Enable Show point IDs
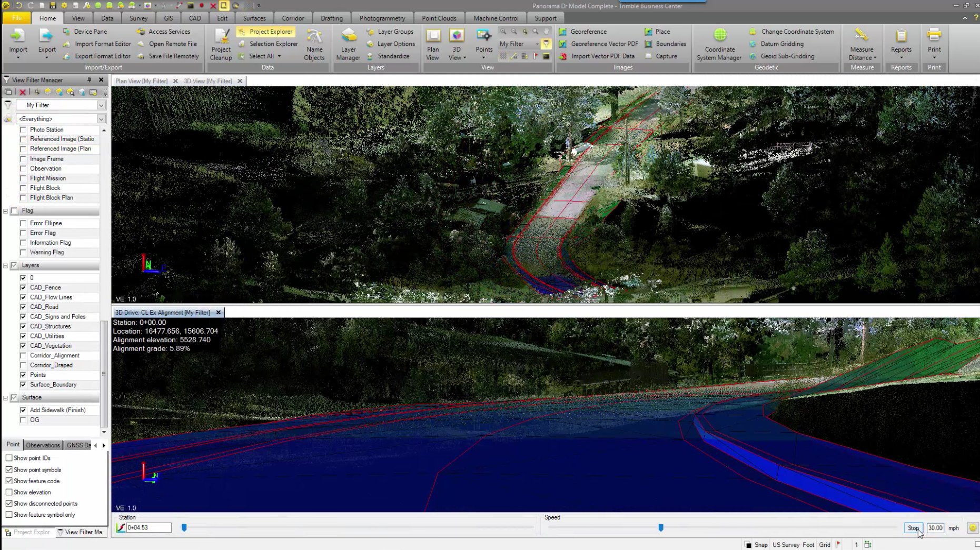The height and width of the screenshot is (550, 980). click(9, 458)
